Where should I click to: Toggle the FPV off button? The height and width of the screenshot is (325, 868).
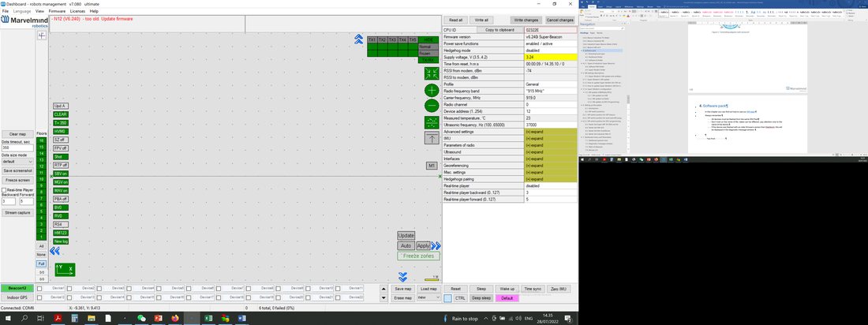pos(60,148)
